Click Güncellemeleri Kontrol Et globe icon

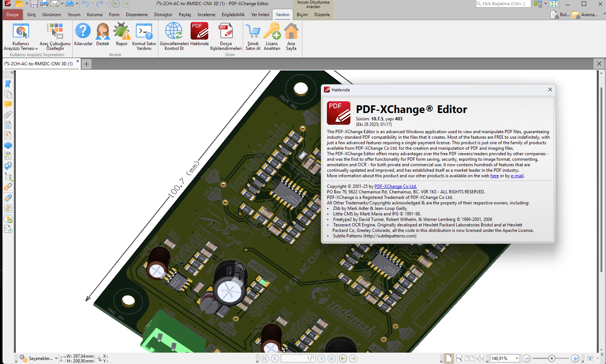(x=174, y=31)
